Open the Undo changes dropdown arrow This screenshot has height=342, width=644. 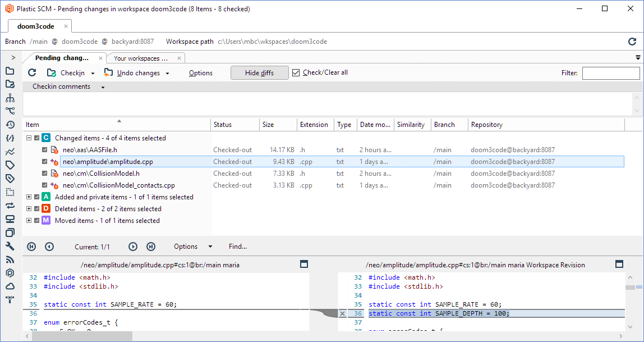click(x=167, y=73)
